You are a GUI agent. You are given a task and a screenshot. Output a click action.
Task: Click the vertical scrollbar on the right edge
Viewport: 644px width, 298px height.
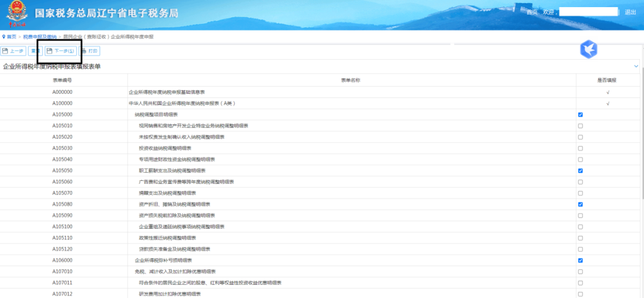(x=641, y=179)
